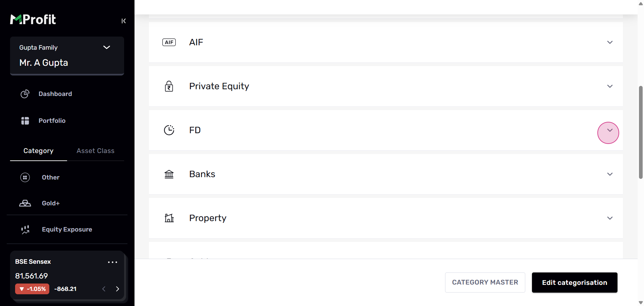Viewport: 644px width, 306px height.
Task: Expand the Banks category row
Action: pos(610,174)
